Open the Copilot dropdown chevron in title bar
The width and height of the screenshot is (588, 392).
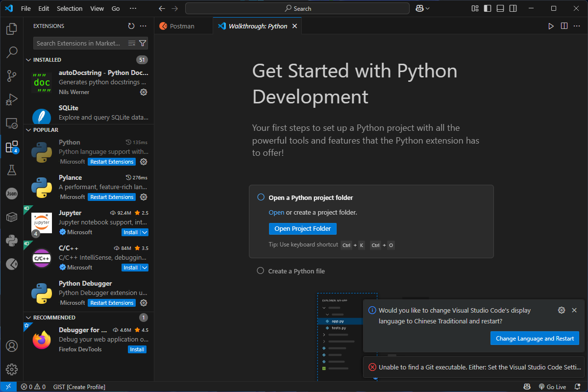pos(428,8)
